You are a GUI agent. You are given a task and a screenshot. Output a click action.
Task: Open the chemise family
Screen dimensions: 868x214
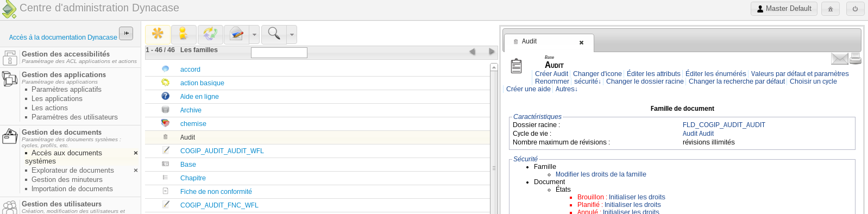(x=193, y=124)
